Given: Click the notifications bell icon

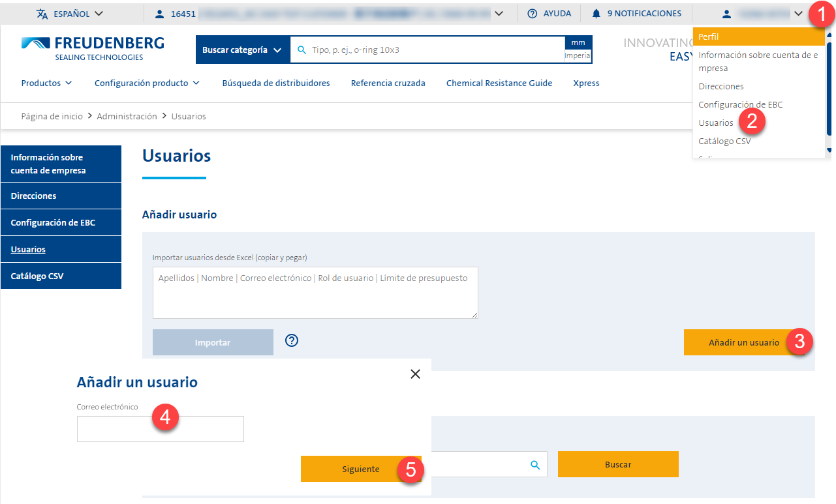Looking at the screenshot, I should coord(596,14).
